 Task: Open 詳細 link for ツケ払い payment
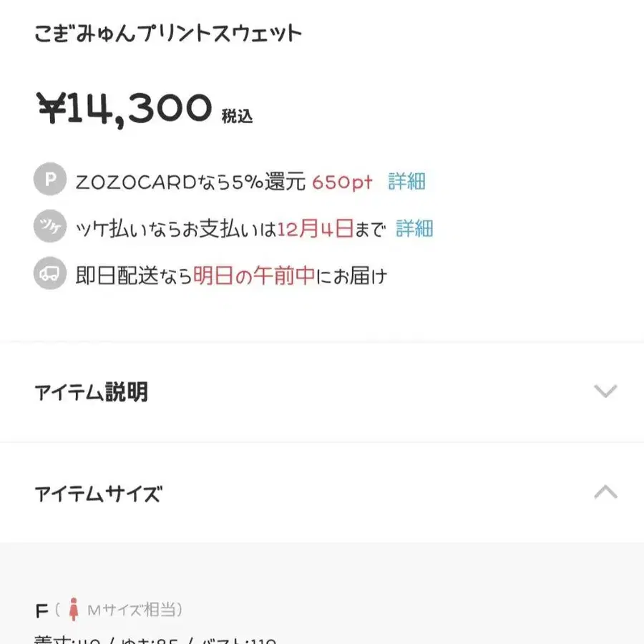(x=414, y=229)
